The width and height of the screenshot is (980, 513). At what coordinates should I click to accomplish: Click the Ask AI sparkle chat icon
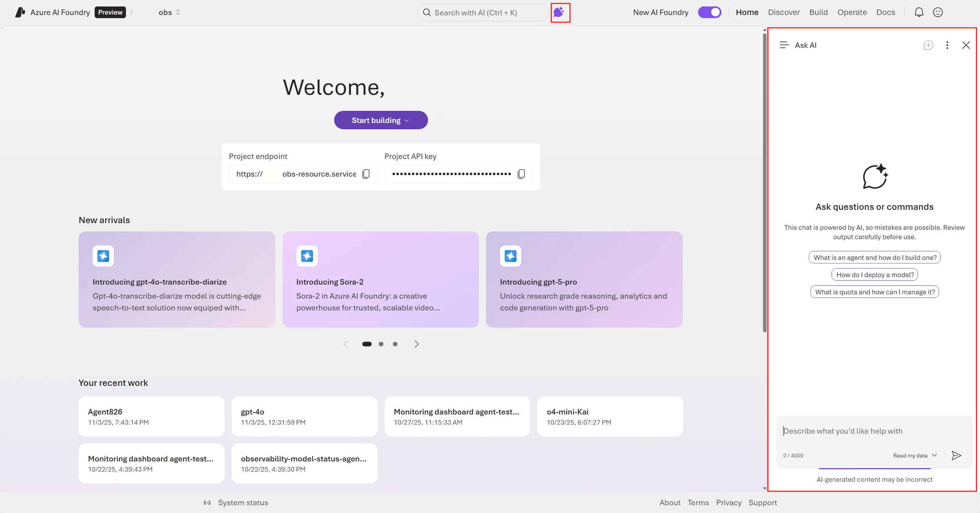(x=559, y=12)
